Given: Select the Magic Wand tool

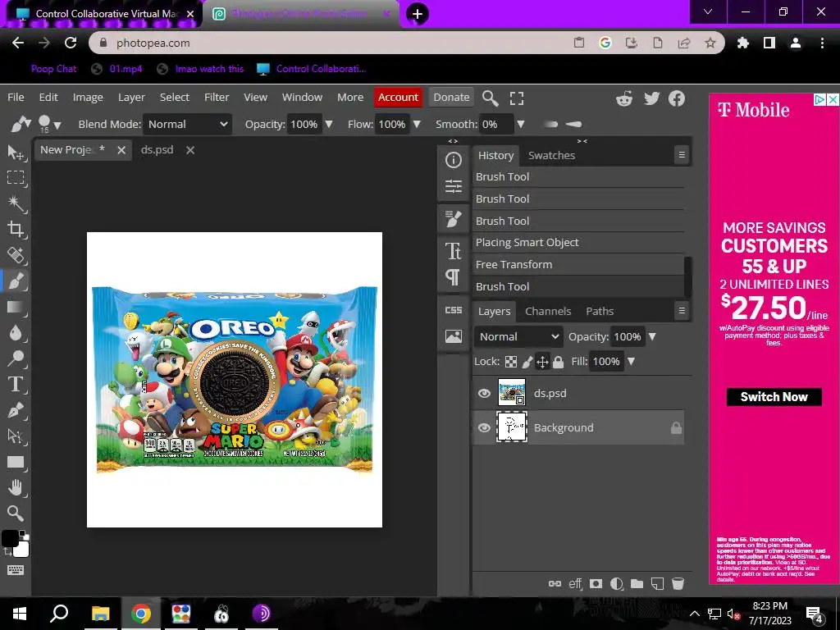Looking at the screenshot, I should point(16,203).
